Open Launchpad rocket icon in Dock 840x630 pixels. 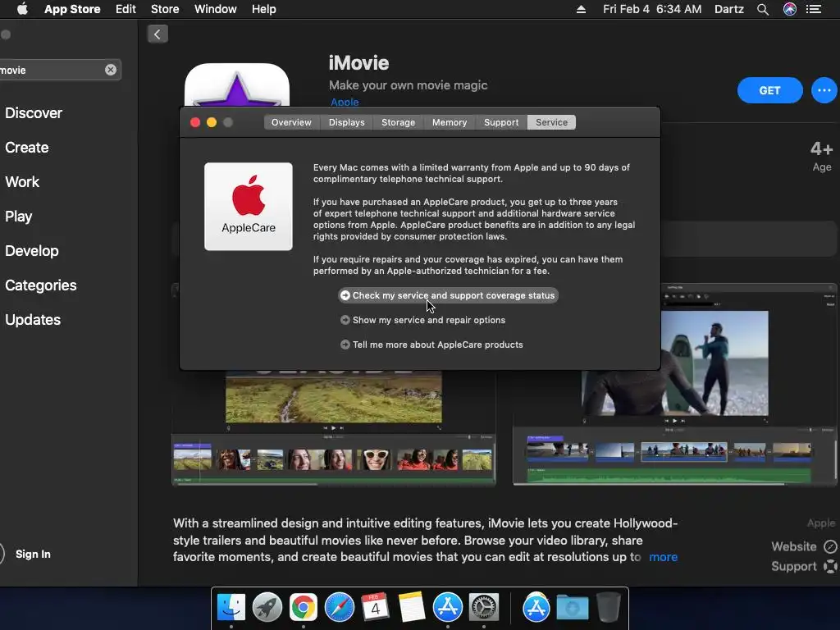(267, 608)
